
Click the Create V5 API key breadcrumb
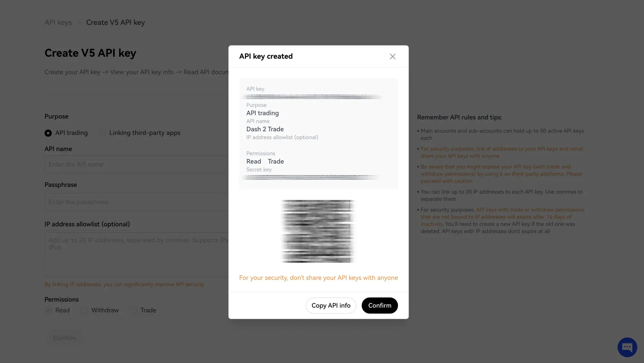point(115,22)
